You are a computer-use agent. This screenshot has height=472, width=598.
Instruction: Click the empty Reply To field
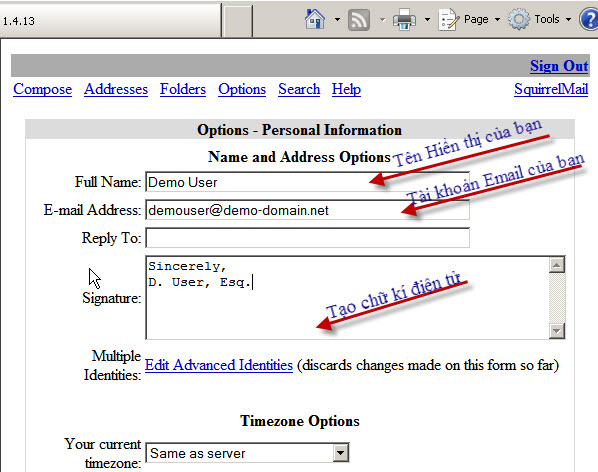(307, 238)
